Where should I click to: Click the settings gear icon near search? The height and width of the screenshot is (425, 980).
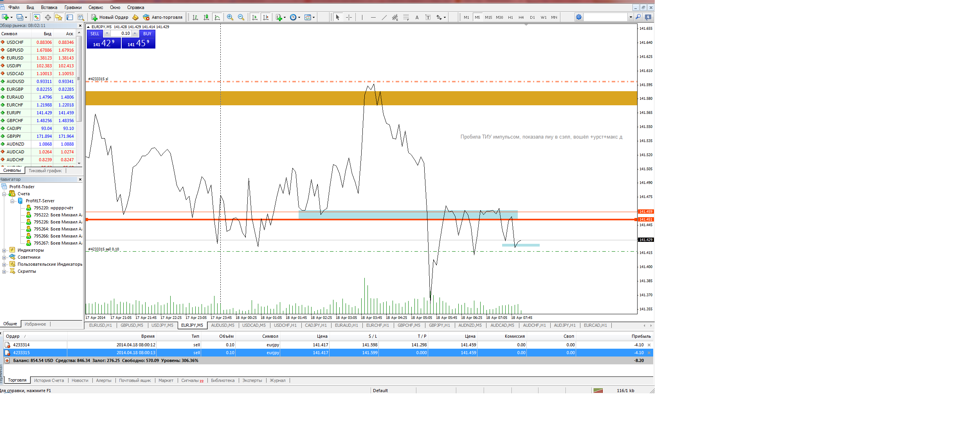(x=579, y=17)
